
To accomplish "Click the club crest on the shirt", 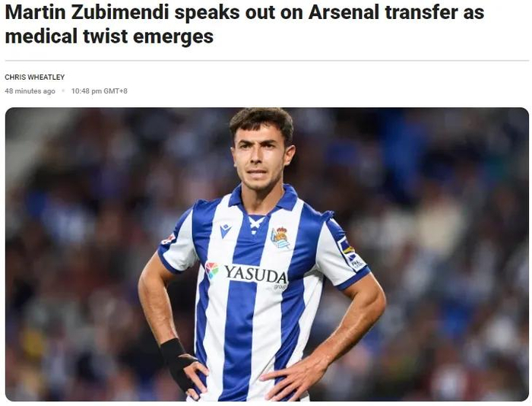I will coord(280,238).
